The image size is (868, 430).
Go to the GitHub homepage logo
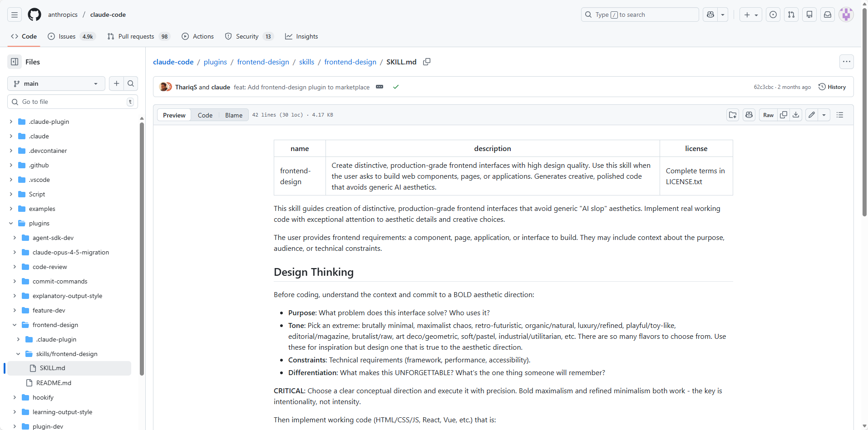(35, 15)
